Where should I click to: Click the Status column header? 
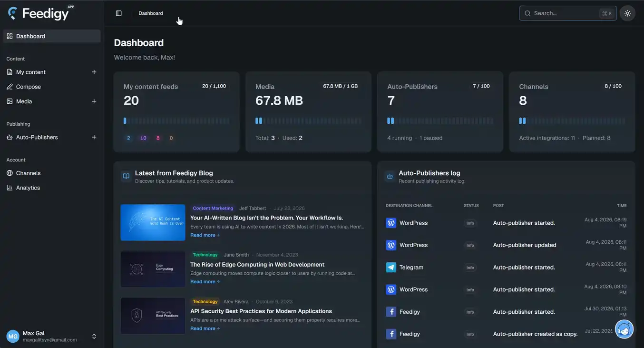[471, 206]
